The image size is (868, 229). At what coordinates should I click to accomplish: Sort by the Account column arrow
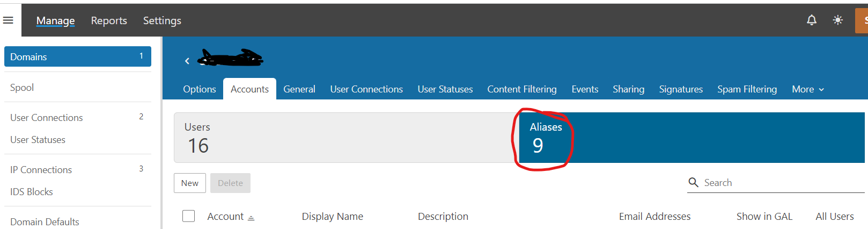(251, 217)
